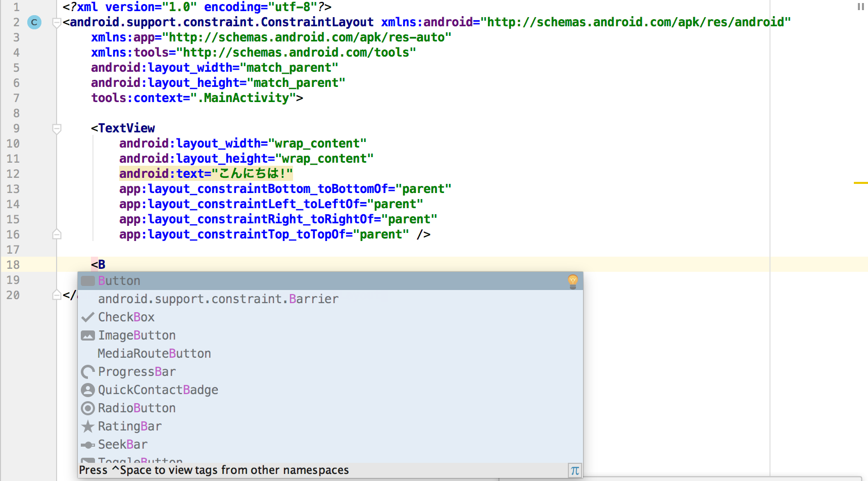Image resolution: width=868 pixels, height=481 pixels.
Task: Click the star icon beside RatingBar
Action: pos(87,426)
